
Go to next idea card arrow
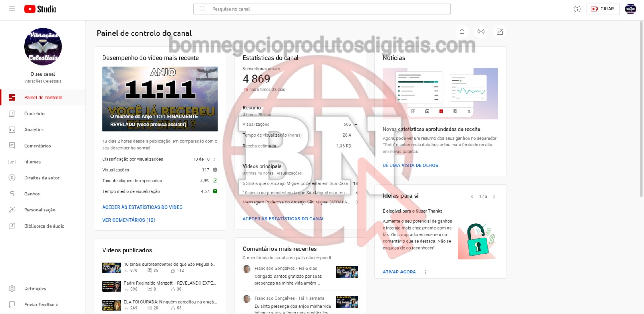coord(494,197)
